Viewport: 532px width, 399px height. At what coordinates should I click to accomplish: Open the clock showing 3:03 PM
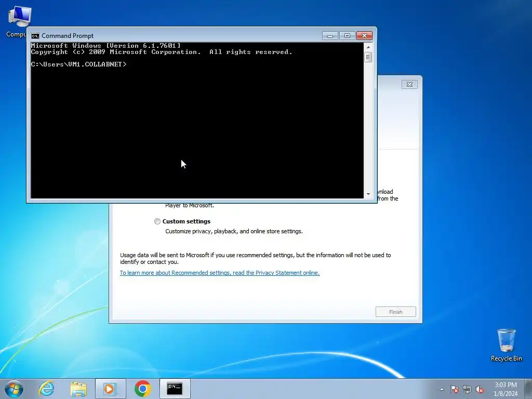click(x=506, y=389)
